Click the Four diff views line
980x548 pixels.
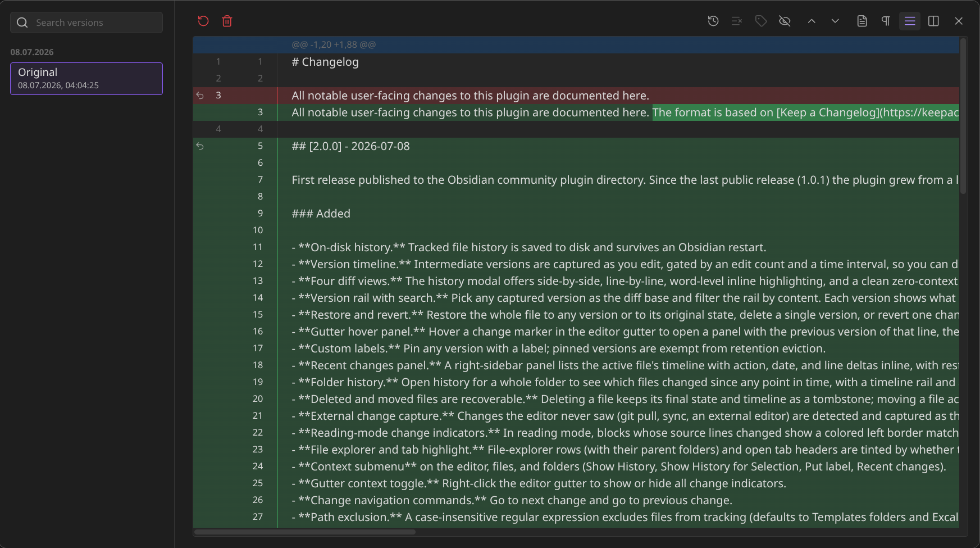[x=625, y=281]
